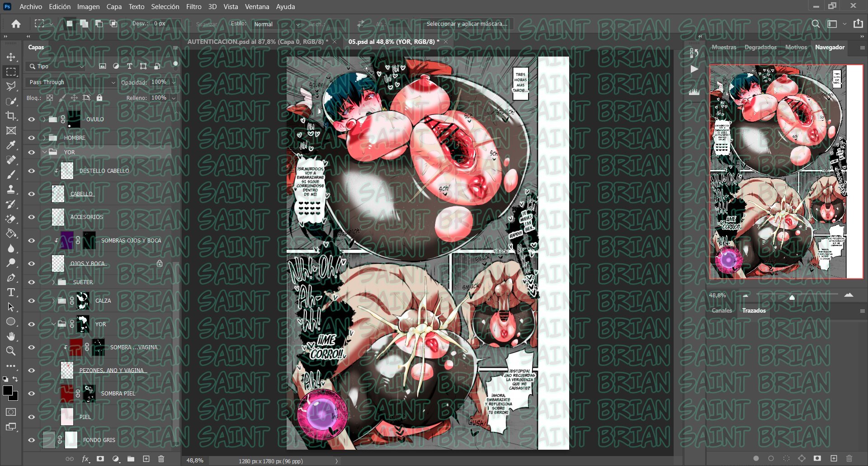Switch to the Canales panel tab
868x466 pixels.
[x=722, y=310]
